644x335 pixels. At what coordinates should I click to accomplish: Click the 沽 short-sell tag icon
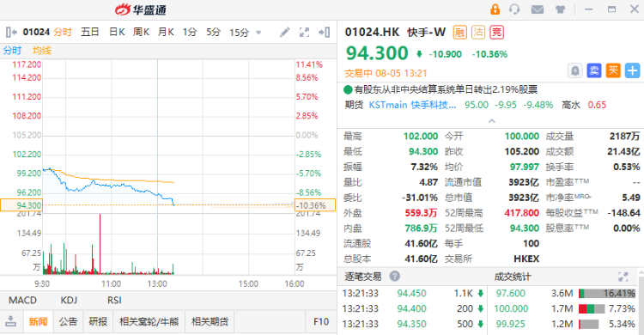tap(478, 32)
